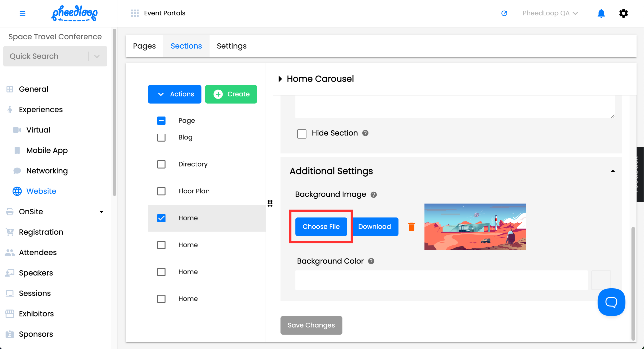Click Hide Section help question mark
Screen dimensions: 644x349
[365, 133]
